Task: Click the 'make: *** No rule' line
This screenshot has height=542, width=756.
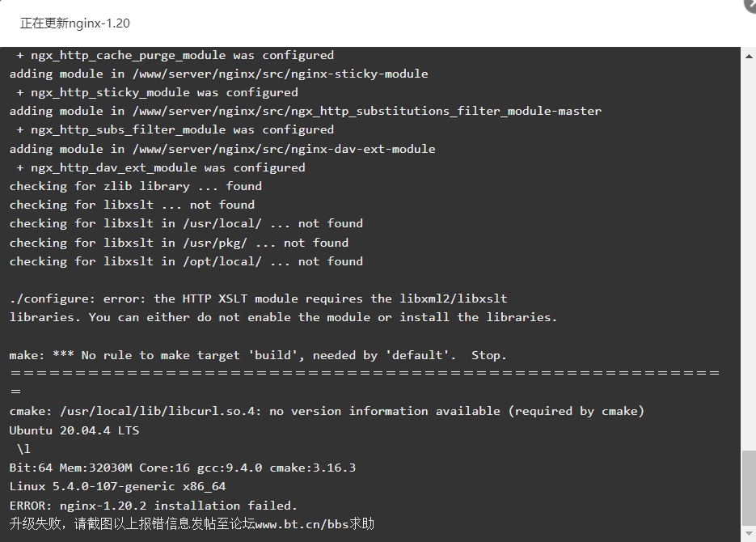Action: (258, 355)
